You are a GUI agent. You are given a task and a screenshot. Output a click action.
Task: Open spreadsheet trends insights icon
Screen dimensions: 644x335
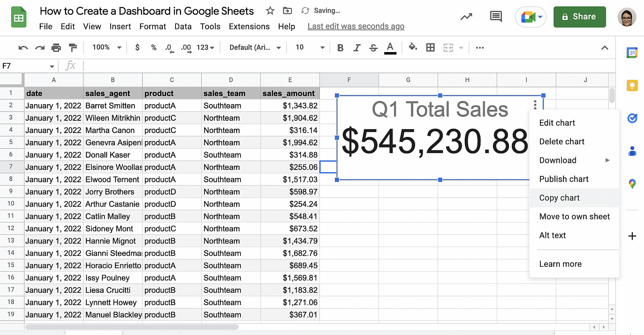[x=466, y=17]
